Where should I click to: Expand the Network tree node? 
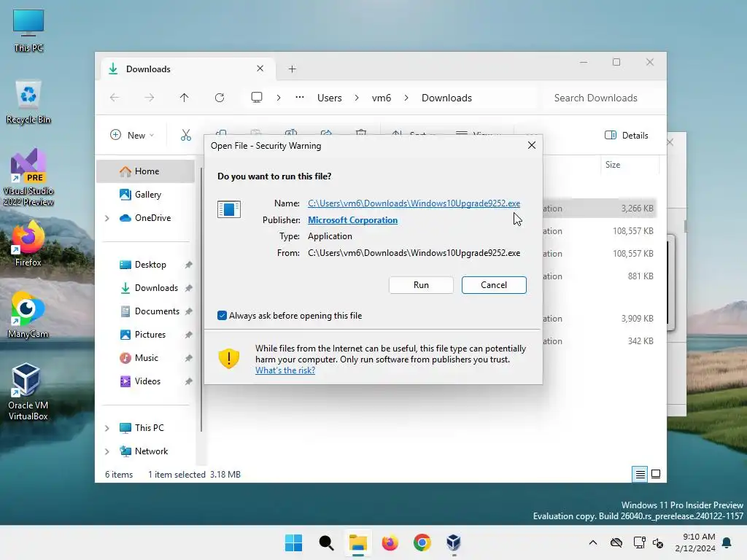(107, 451)
